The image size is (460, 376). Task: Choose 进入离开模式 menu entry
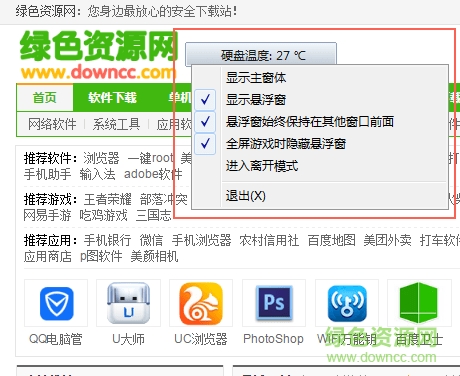[x=262, y=166]
